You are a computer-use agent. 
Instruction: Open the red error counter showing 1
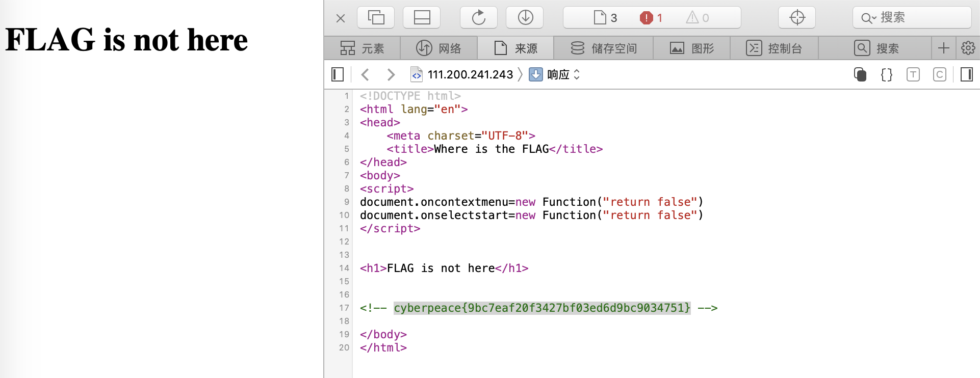point(651,18)
